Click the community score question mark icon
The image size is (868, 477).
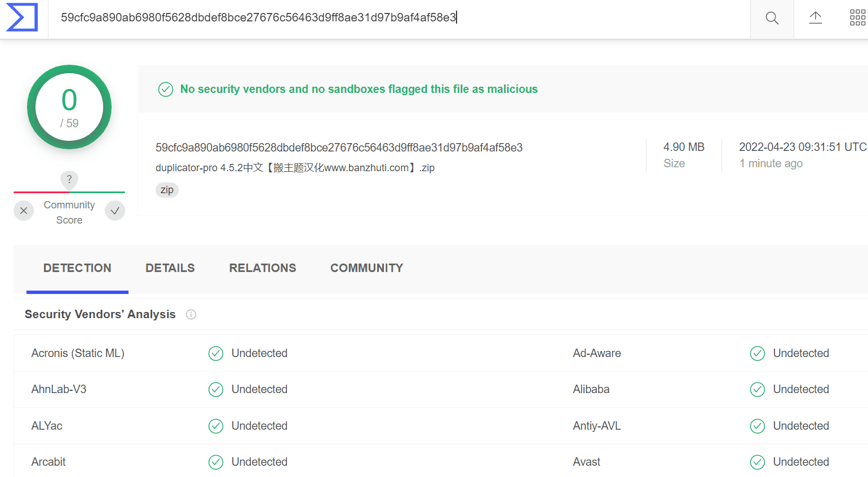pyautogui.click(x=69, y=179)
